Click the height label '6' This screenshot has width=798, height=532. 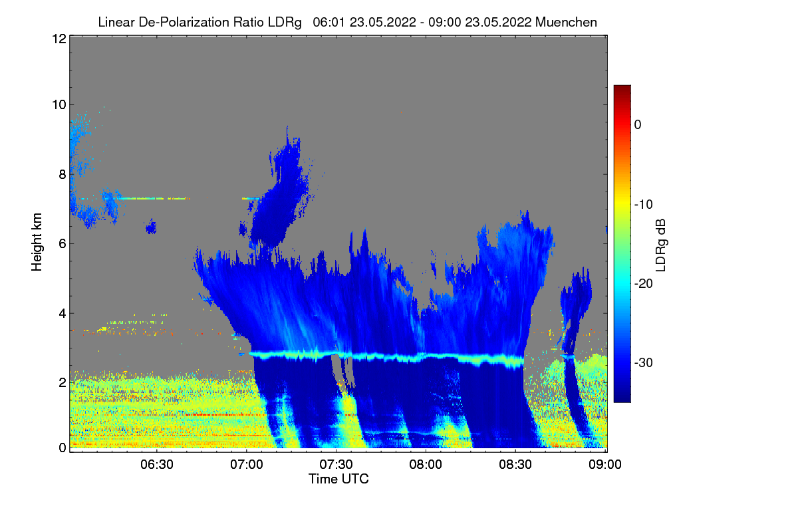61,244
